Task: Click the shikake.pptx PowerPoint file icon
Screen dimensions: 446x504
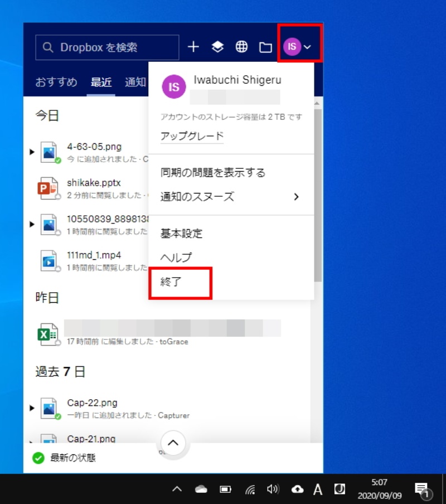Action: pos(49,188)
